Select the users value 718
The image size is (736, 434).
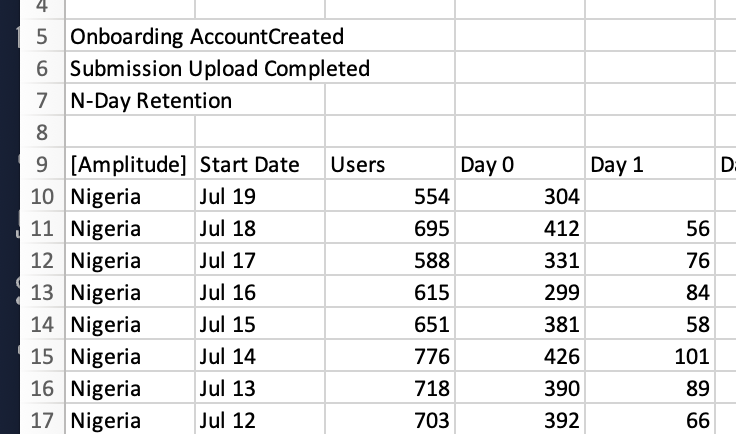(x=390, y=388)
